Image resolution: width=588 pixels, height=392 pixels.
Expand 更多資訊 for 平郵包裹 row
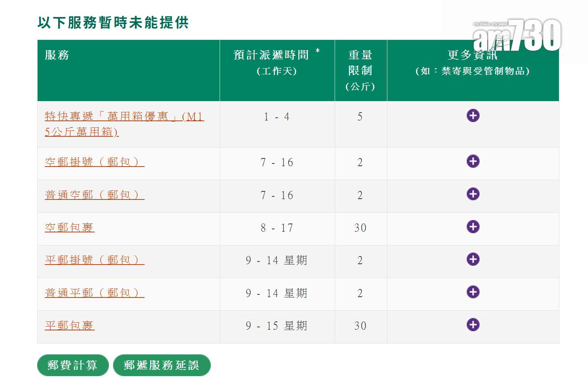[x=473, y=325]
